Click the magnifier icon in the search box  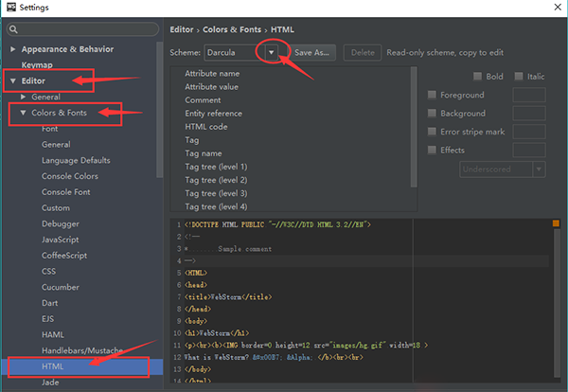17,29
